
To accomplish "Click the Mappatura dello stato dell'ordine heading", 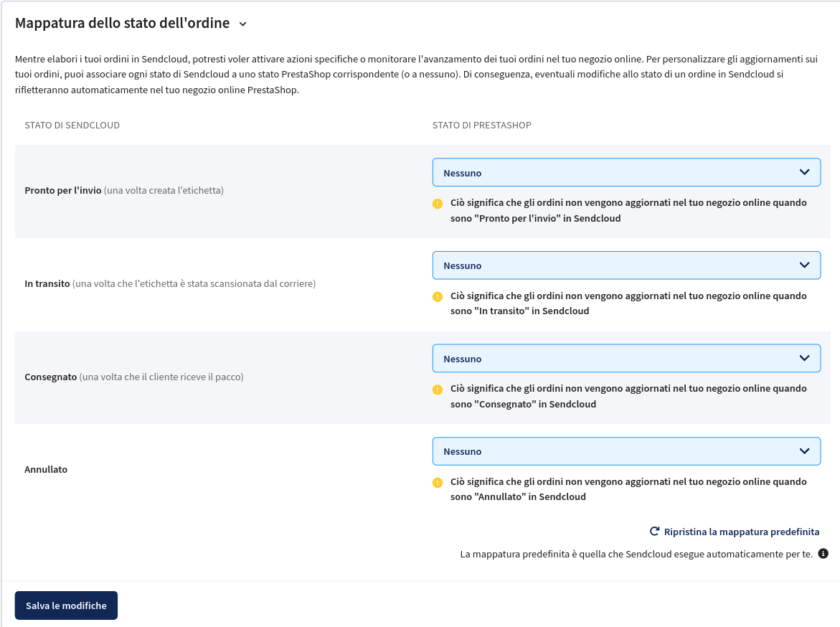I will coord(122,23).
